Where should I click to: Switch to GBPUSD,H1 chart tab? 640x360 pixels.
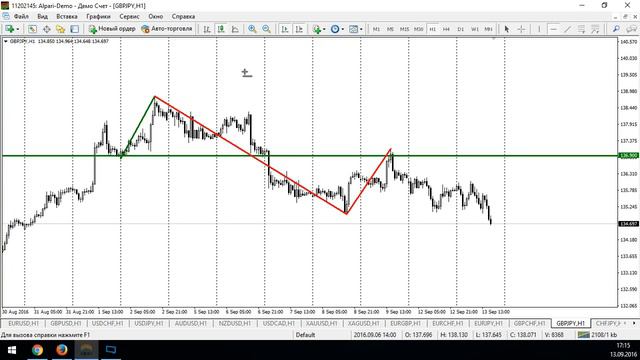(65, 323)
